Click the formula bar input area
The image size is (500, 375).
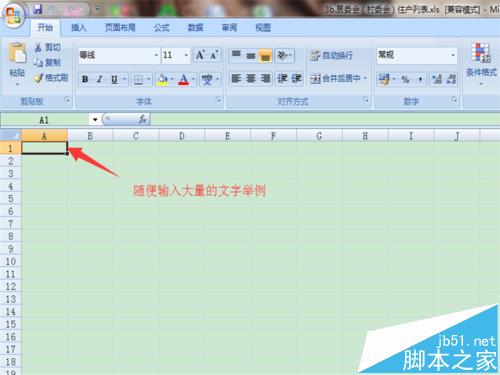point(325,119)
